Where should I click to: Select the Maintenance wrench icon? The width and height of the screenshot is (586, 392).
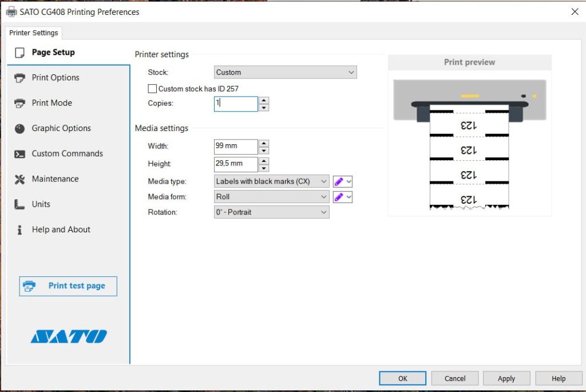coord(19,179)
